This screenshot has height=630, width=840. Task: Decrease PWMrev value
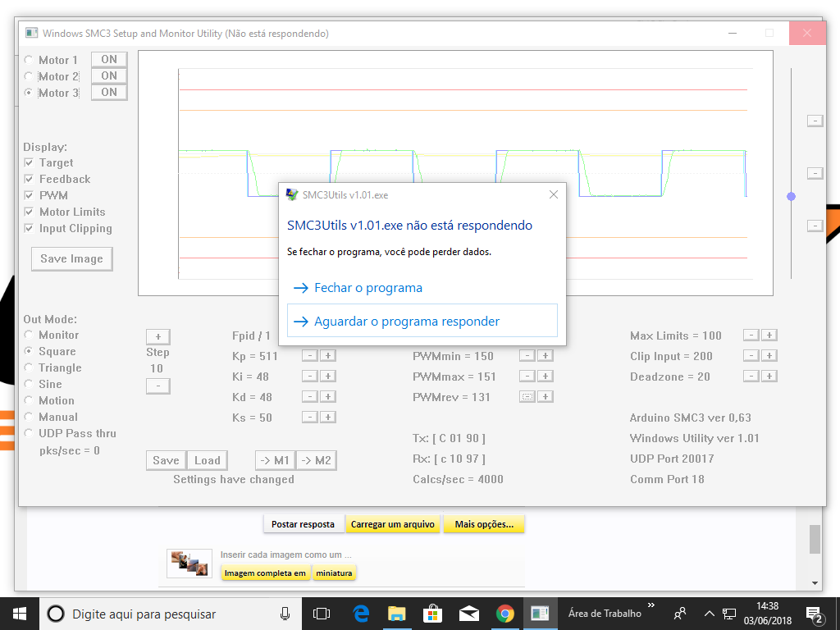(x=527, y=396)
